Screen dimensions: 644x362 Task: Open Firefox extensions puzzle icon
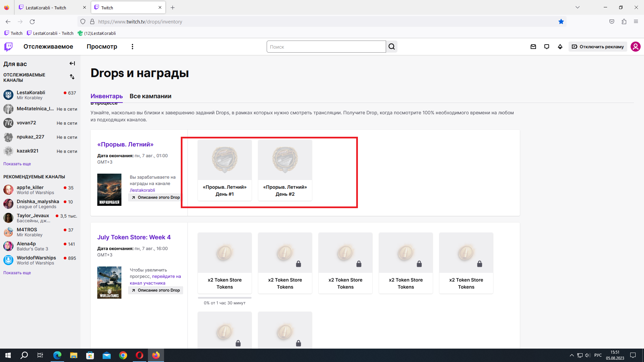[624, 22]
